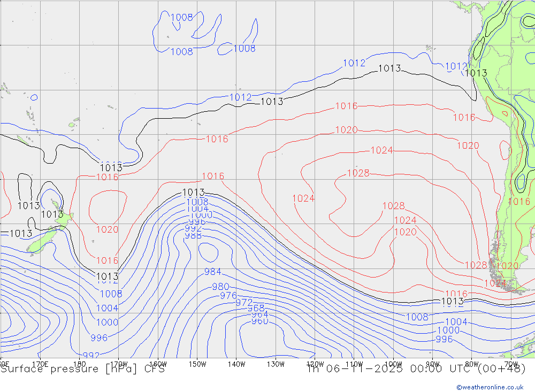Select the 120W longitude label
535x392 pixels.
click(315, 364)
